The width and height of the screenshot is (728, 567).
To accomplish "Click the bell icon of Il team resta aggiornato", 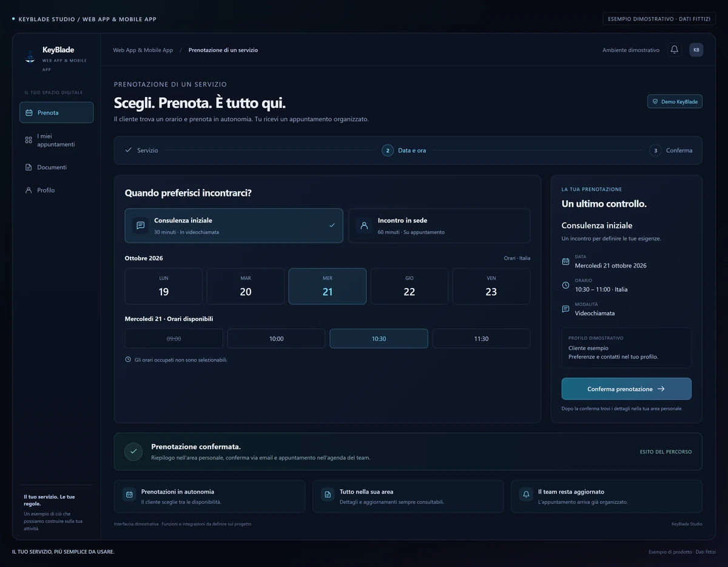I will coord(526,495).
